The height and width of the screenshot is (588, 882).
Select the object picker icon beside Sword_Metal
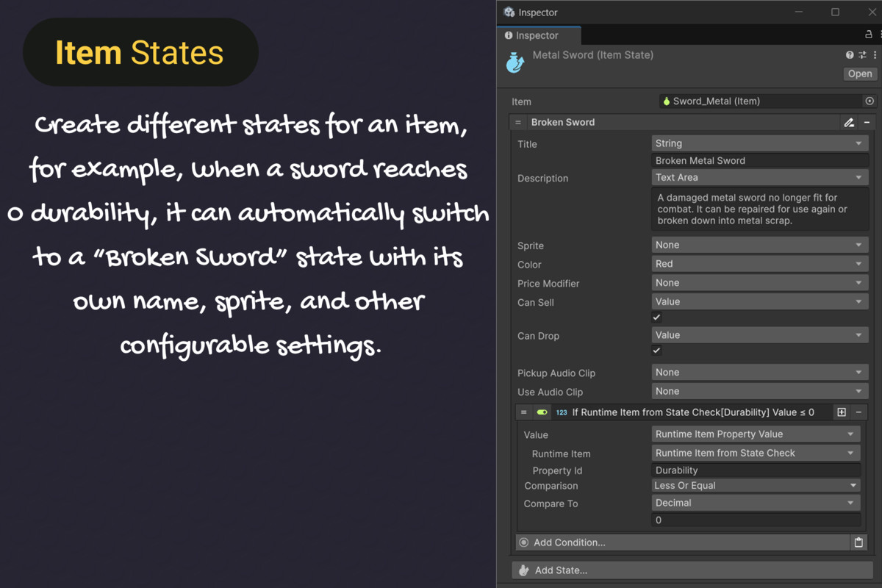(869, 101)
